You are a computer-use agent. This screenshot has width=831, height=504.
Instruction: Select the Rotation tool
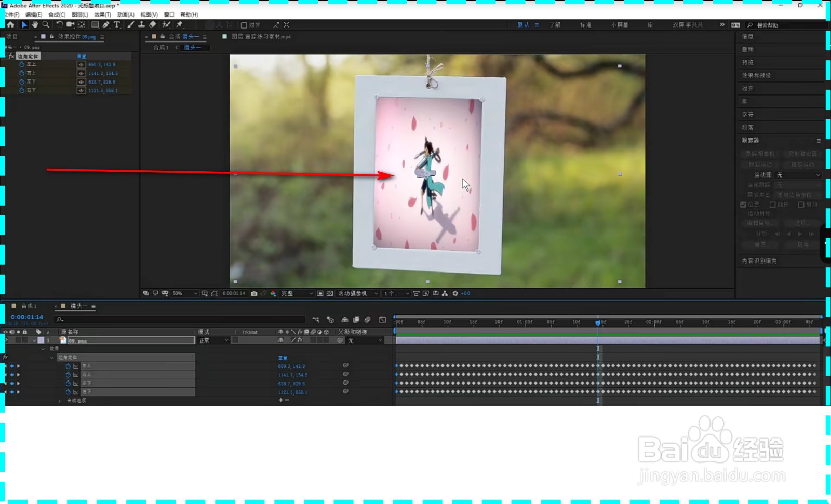pyautogui.click(x=59, y=24)
